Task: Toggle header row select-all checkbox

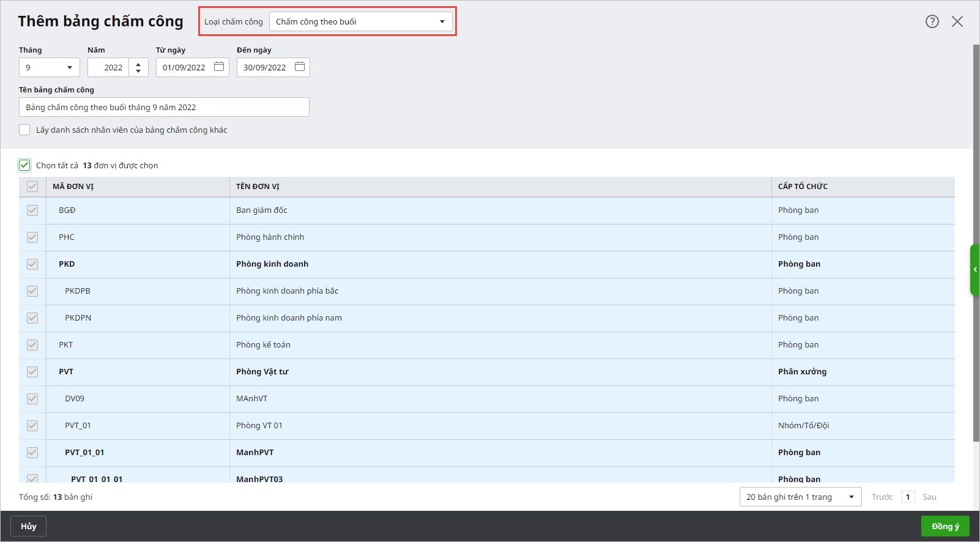Action: coord(32,187)
